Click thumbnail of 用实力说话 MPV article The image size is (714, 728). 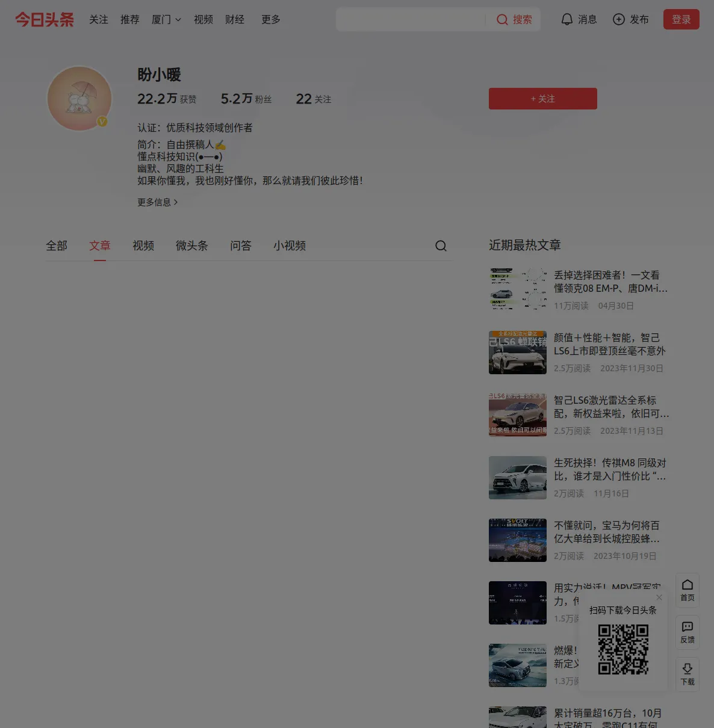(x=518, y=603)
